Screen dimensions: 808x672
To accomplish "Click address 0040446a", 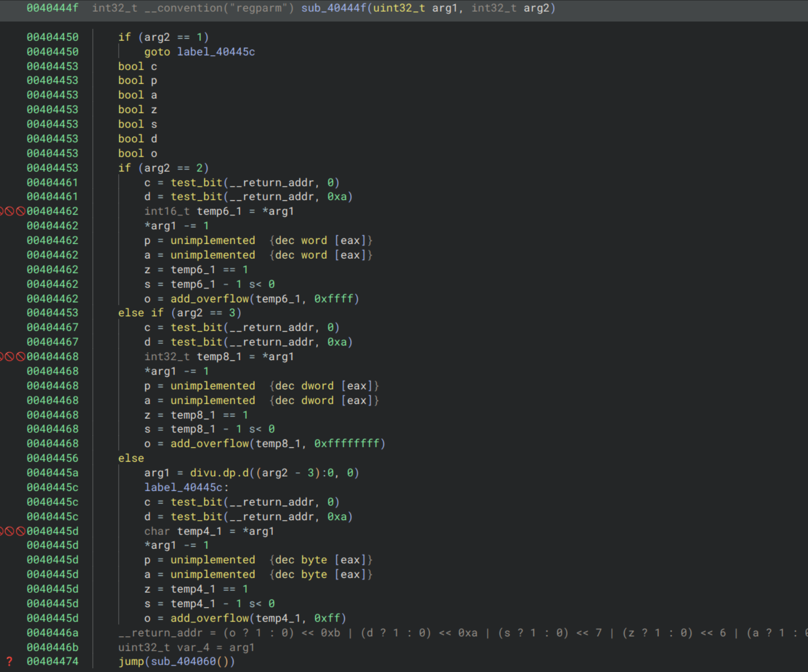I will 53,633.
